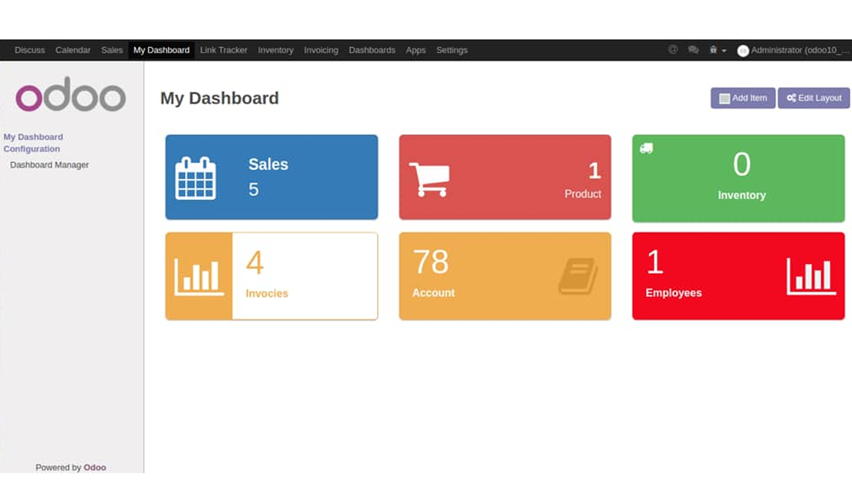Screen dimensions: 852x504
Task: Click the bar chart icon on Employees tile
Action: point(811,276)
